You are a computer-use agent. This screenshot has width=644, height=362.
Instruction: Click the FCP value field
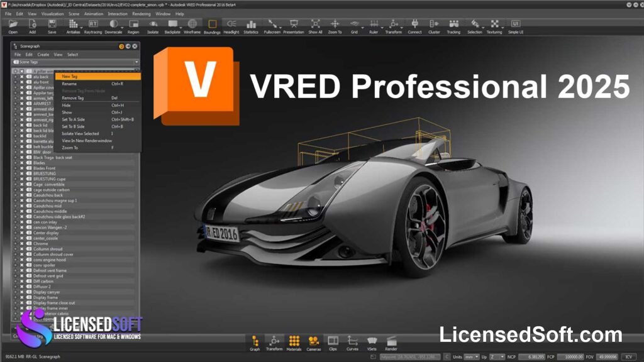570,357
